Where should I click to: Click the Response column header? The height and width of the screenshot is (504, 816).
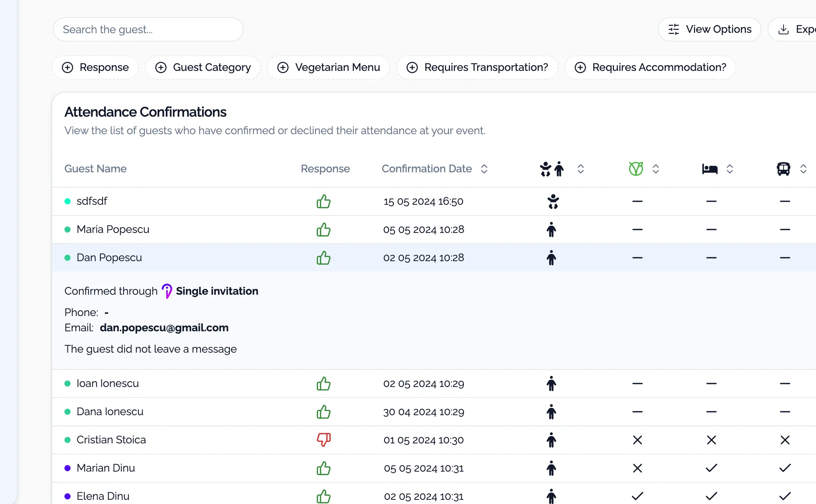pyautogui.click(x=325, y=169)
